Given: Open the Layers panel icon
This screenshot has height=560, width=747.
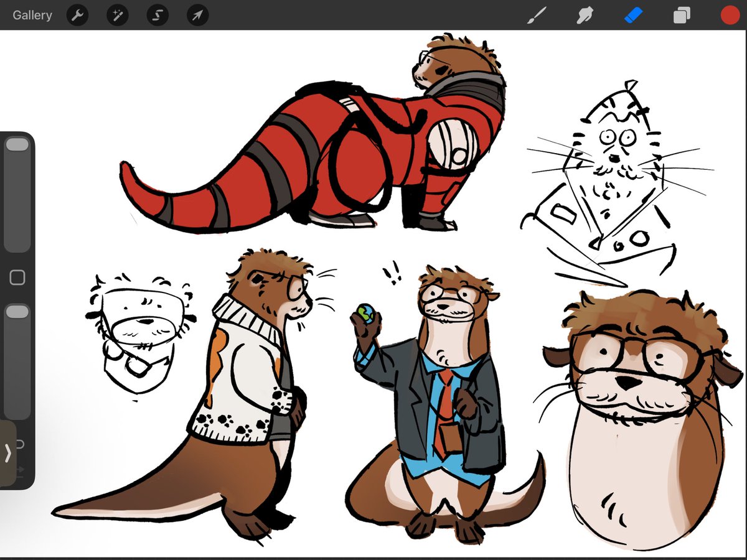Looking at the screenshot, I should 682,15.
